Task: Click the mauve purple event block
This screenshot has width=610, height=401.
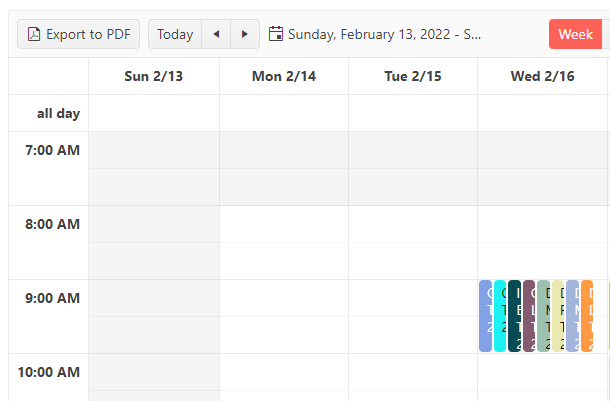Action: [x=529, y=316]
